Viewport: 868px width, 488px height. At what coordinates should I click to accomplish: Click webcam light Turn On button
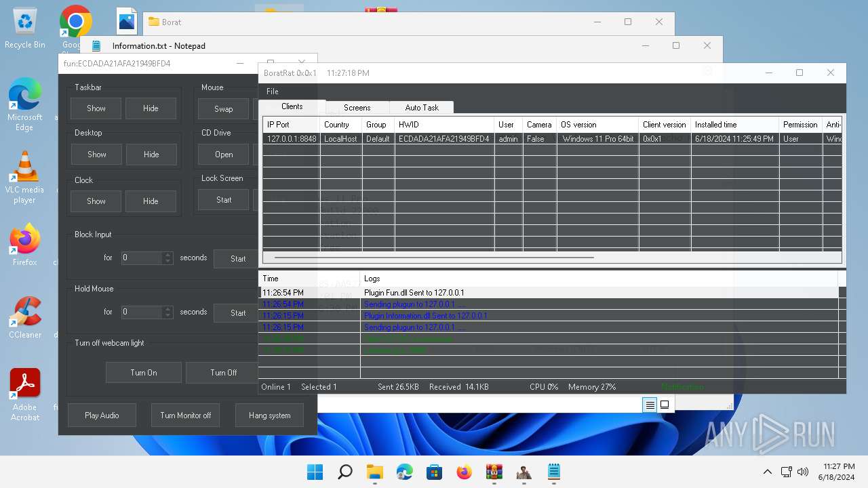[x=144, y=373]
